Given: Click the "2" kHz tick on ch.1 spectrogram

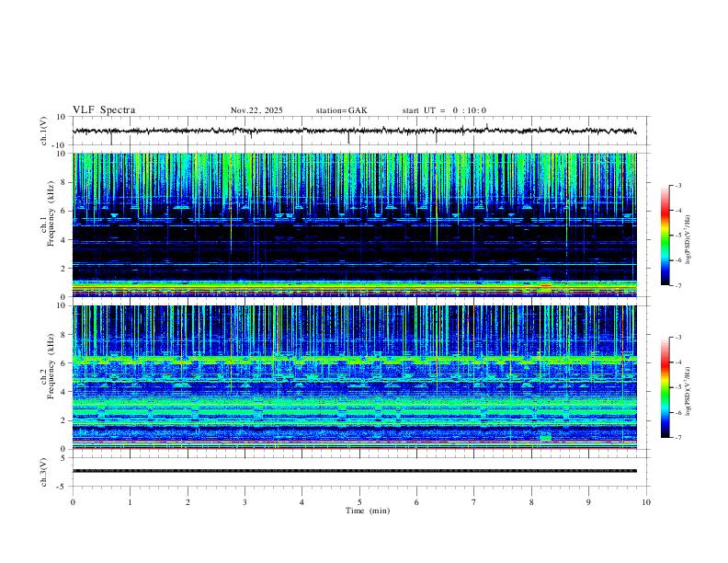Looking at the screenshot, I should tap(63, 269).
